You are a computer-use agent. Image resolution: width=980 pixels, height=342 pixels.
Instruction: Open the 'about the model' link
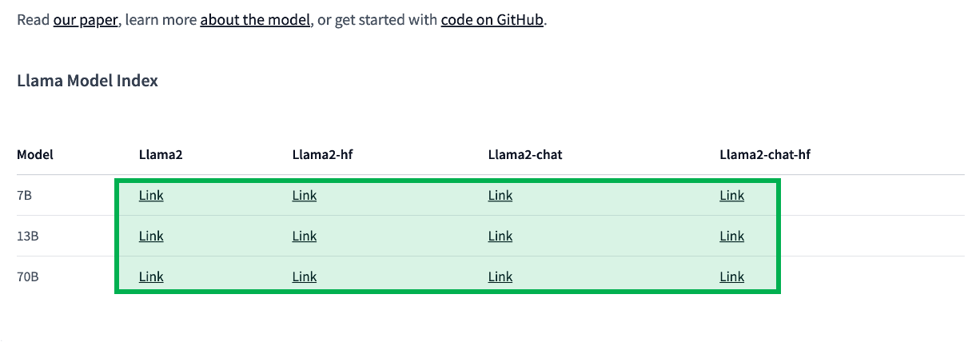pos(255,20)
